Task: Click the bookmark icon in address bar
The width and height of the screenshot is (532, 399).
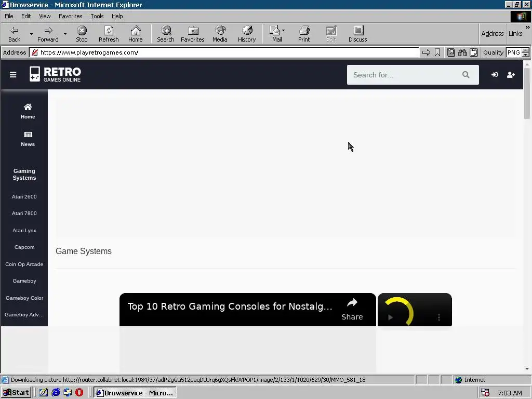Action: point(437,52)
